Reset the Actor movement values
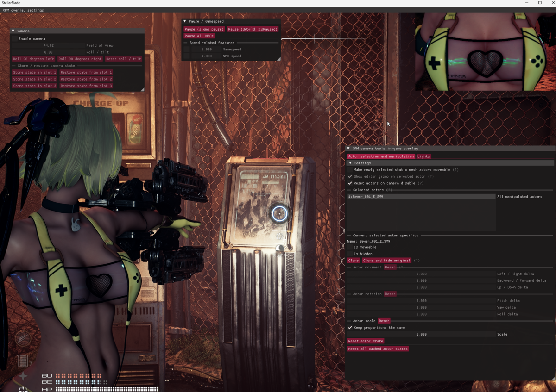 (x=390, y=267)
